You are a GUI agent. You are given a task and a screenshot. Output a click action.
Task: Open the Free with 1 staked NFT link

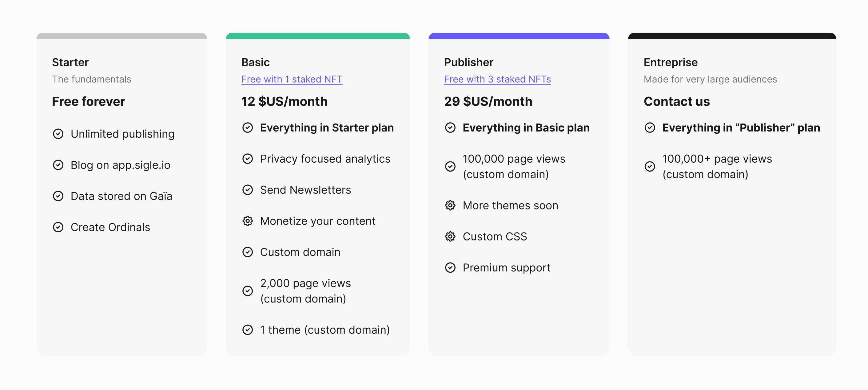[x=292, y=79]
